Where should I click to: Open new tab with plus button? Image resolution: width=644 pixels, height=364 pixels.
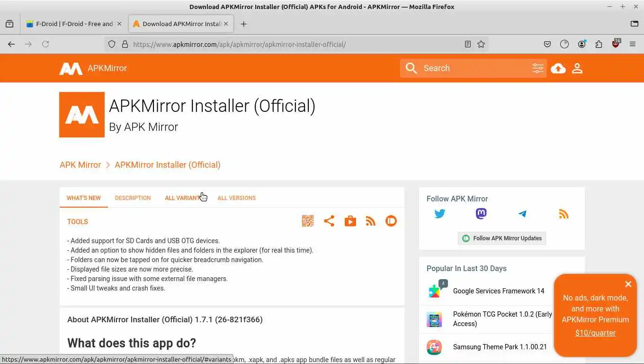pyautogui.click(x=243, y=24)
